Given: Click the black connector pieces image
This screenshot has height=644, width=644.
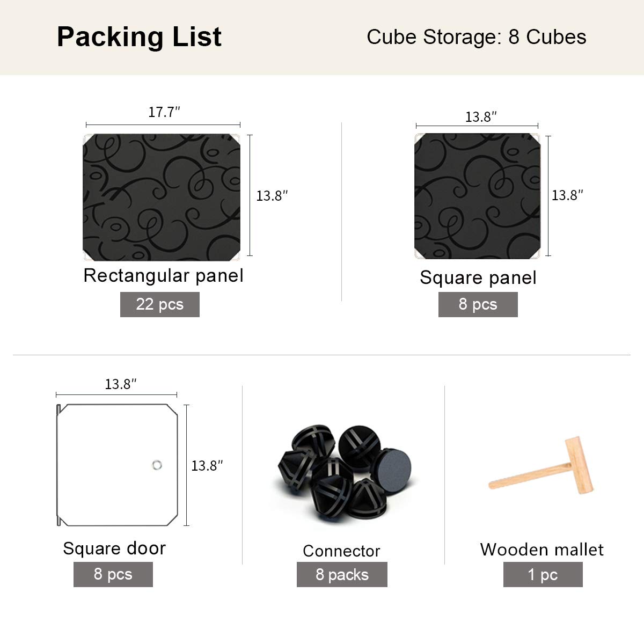Looking at the screenshot, I should pos(346,474).
